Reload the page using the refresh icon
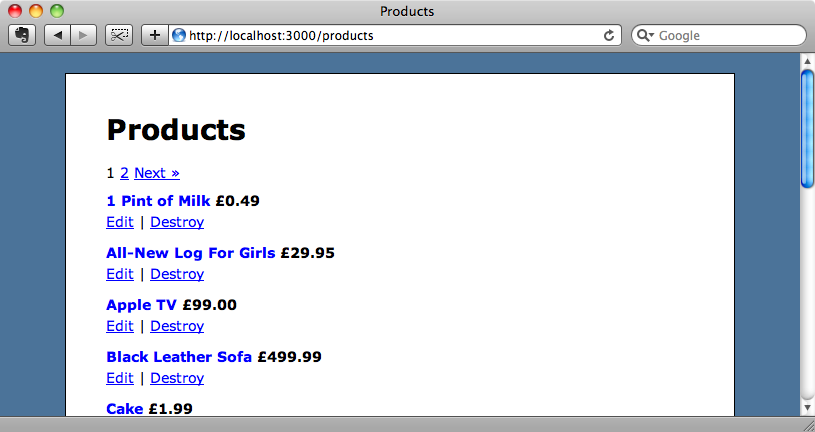Image resolution: width=815 pixels, height=432 pixels. 609,35
